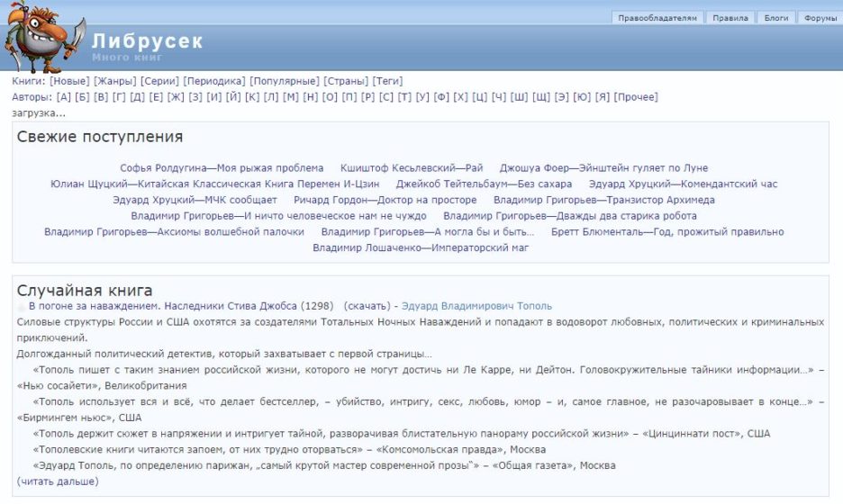Open the [Новые] books link

(69, 81)
